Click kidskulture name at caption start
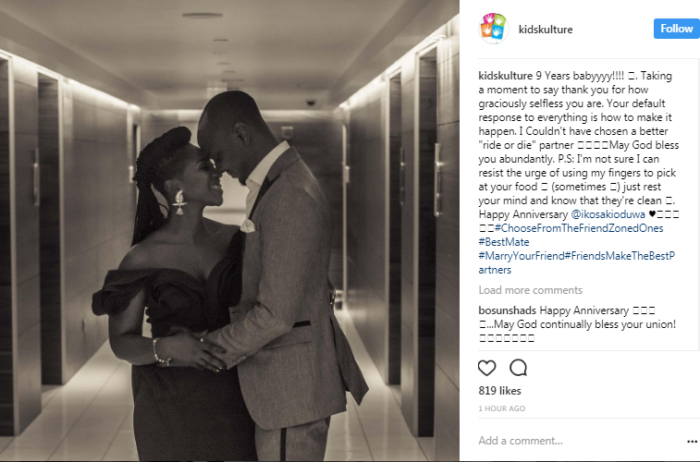The width and height of the screenshot is (700, 462). (505, 76)
